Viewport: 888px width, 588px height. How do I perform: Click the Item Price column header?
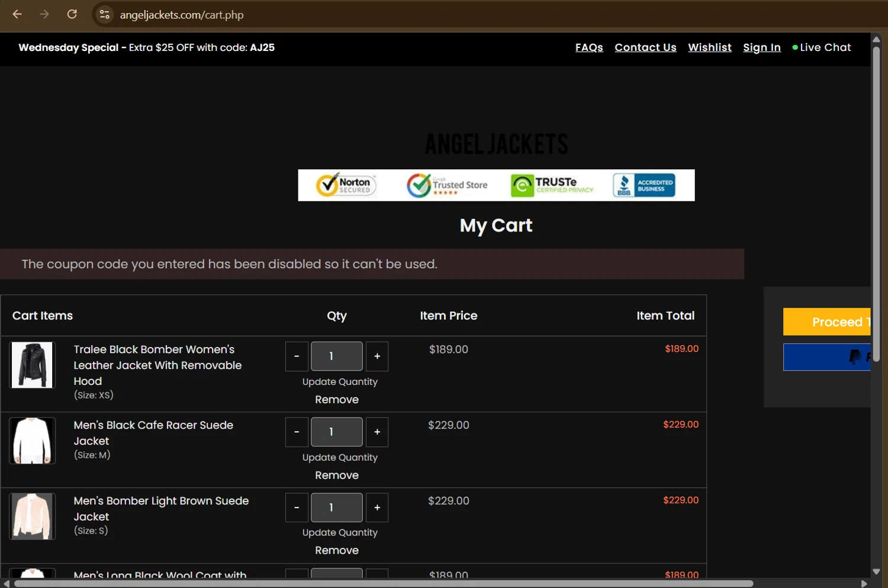(449, 316)
